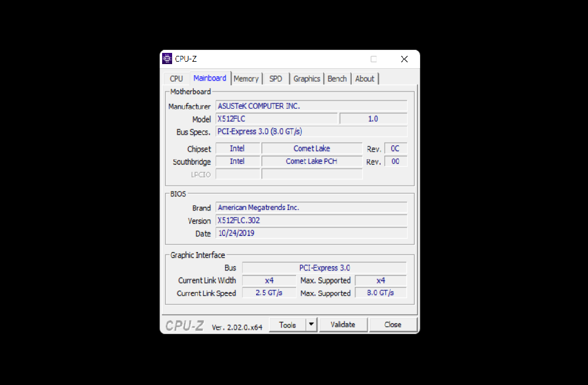The width and height of the screenshot is (588, 385).
Task: Switch to the Bench tab
Action: (337, 79)
